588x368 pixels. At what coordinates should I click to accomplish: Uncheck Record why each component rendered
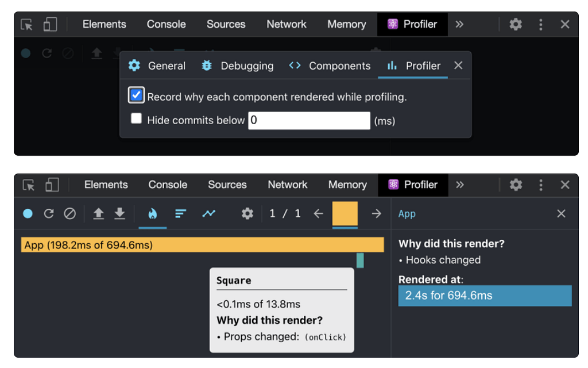[136, 95]
